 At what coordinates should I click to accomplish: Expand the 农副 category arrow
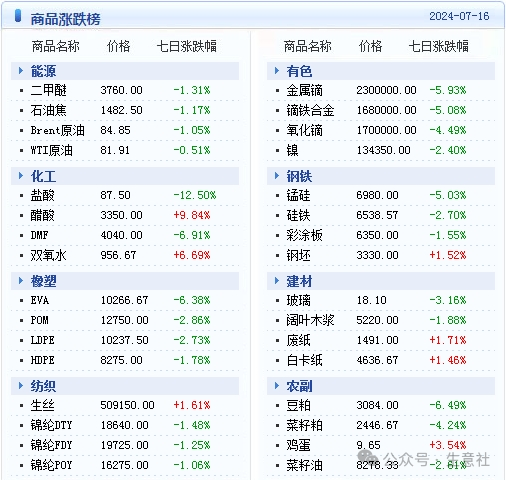277,386
